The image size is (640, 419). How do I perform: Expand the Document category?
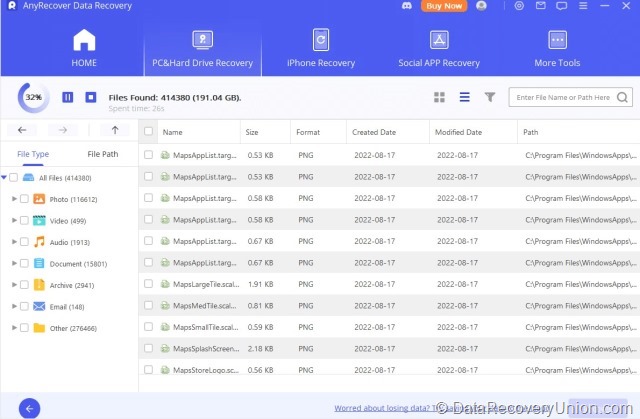pos(14,263)
